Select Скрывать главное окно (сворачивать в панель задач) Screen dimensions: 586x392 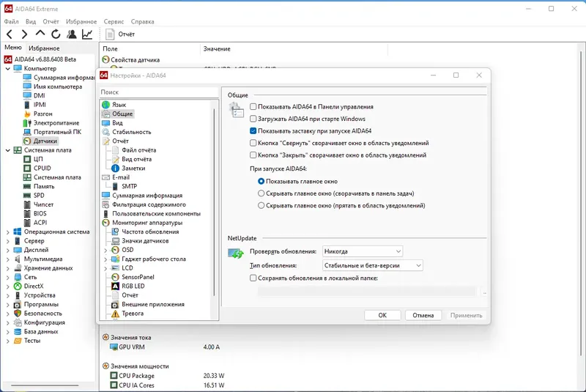click(x=262, y=193)
